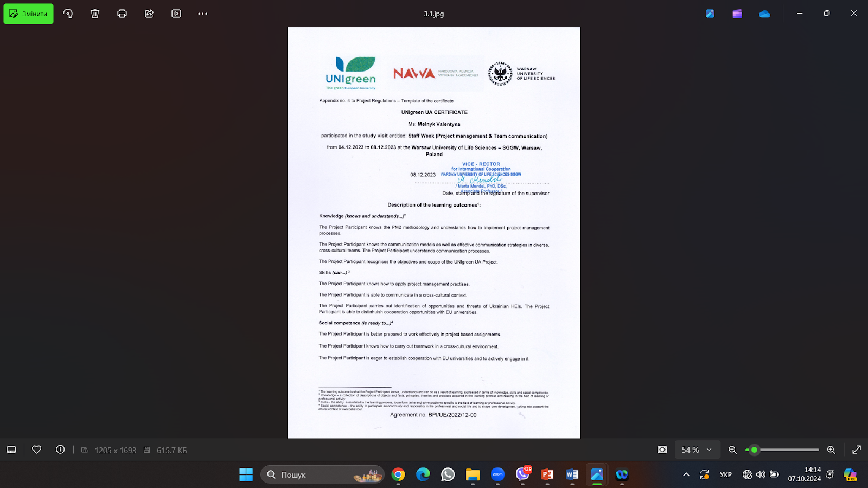868x488 pixels.
Task: Click the Пошук taskbar search box
Action: [x=322, y=474]
